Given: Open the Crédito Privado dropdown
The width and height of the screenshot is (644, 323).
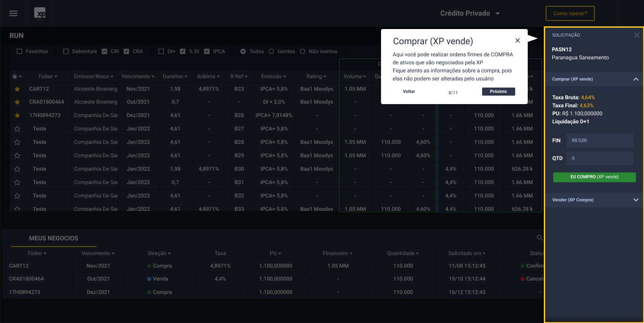Looking at the screenshot, I should click(x=470, y=13).
